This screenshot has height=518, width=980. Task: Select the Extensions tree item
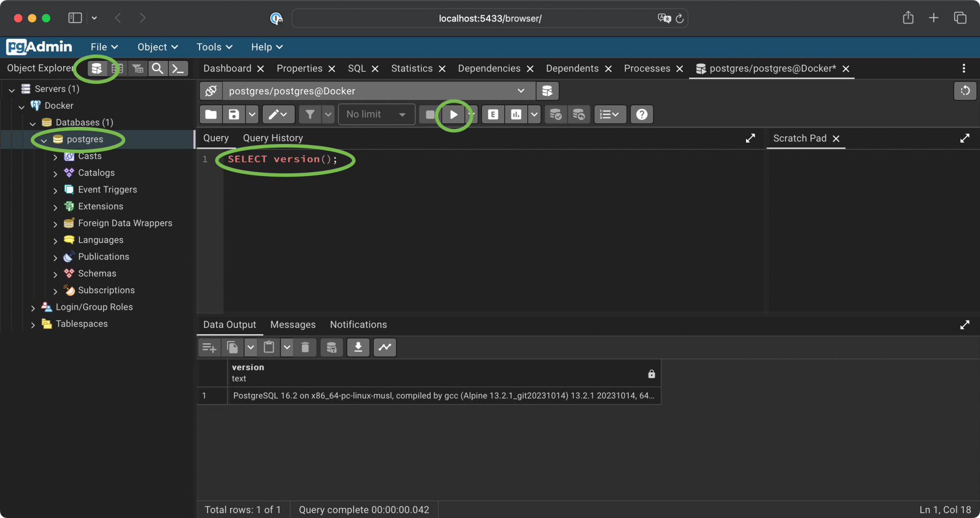100,206
